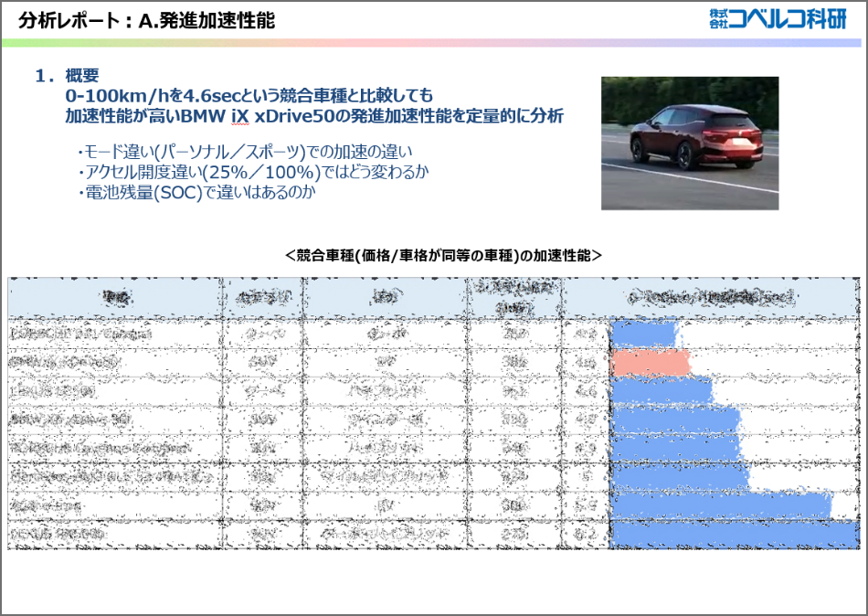The height and width of the screenshot is (616, 868).
Task: Click the longest blue bar in the bottom row
Action: 735,534
